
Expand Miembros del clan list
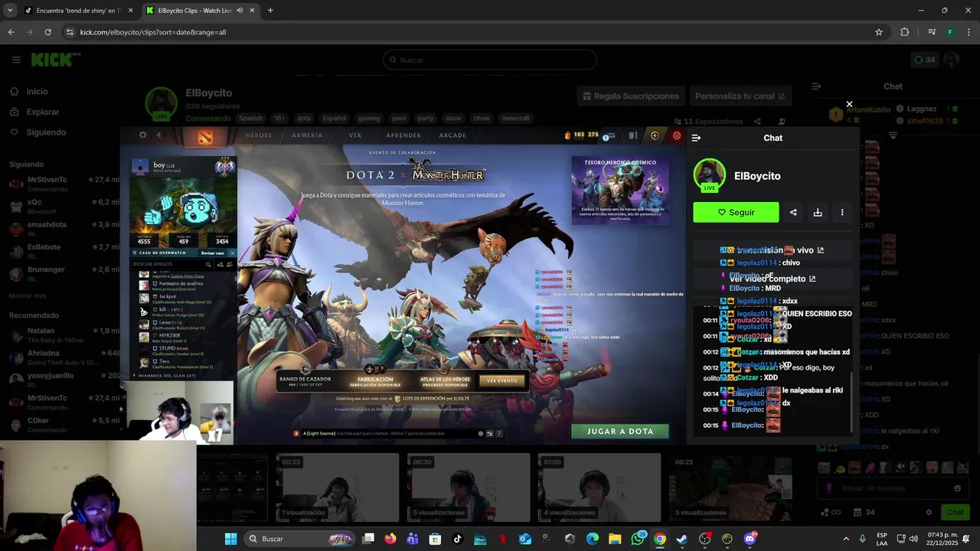point(164,376)
